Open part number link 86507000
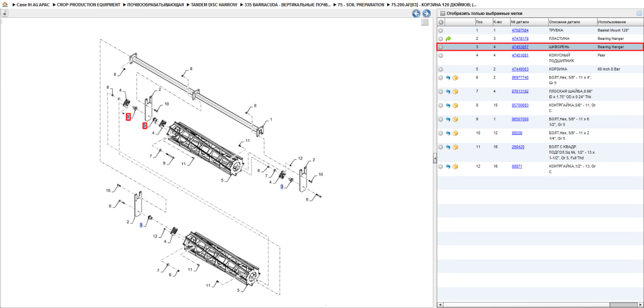Viewport: 644px width, 308px height. tap(520, 120)
